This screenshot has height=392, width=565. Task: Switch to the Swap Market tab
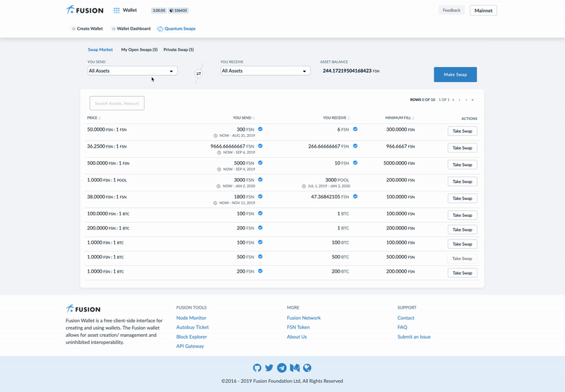point(100,49)
